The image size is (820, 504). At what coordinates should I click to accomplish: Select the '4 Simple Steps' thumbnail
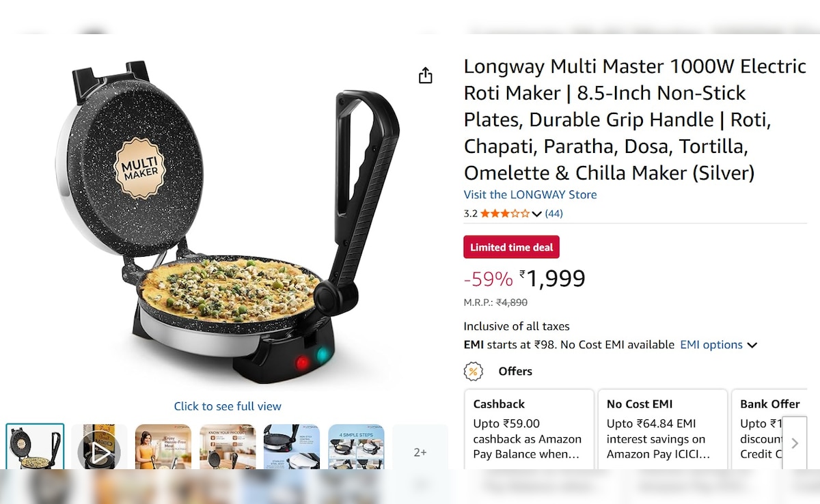(x=356, y=447)
